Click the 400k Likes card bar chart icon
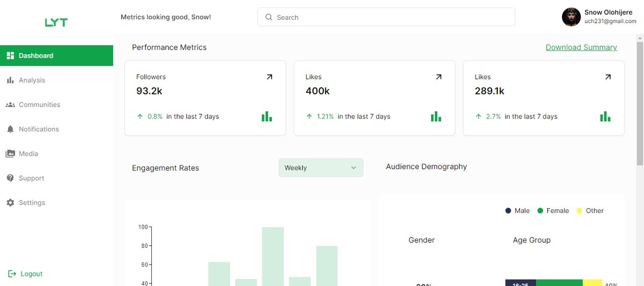Image resolution: width=644 pixels, height=286 pixels. pos(436,116)
